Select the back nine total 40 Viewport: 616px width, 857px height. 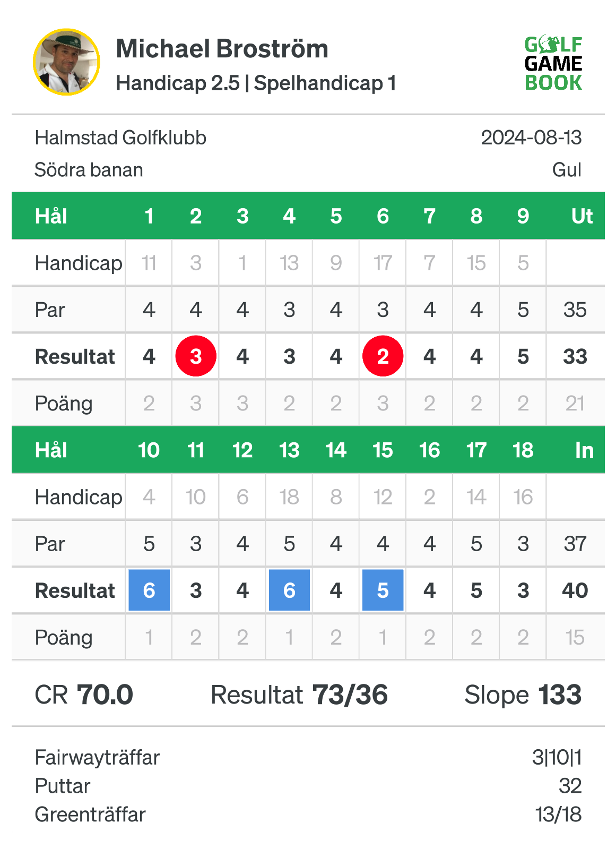(x=575, y=590)
